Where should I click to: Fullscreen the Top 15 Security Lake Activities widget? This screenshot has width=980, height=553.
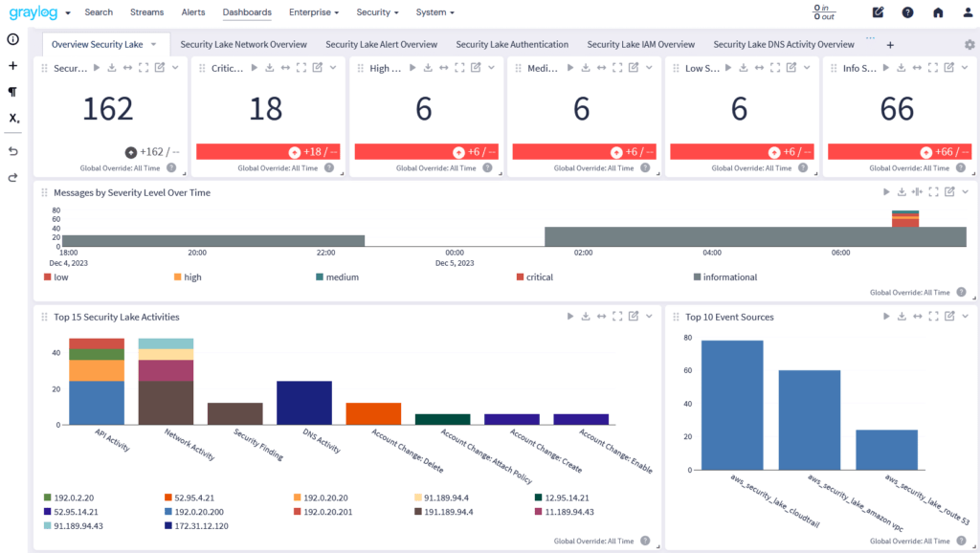pyautogui.click(x=617, y=317)
